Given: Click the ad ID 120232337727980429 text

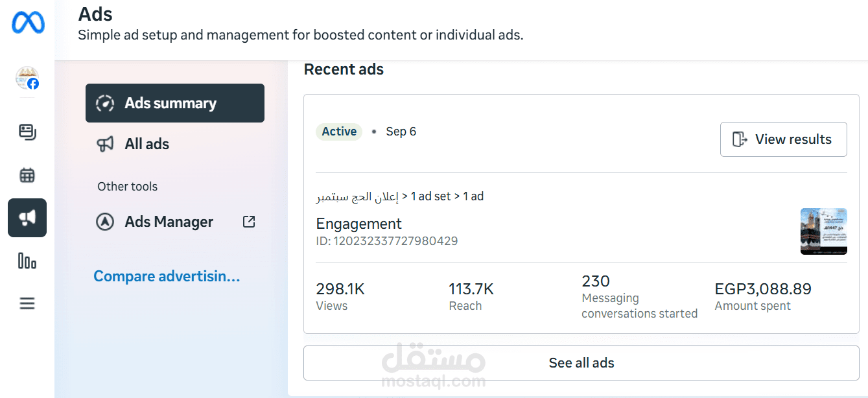Looking at the screenshot, I should point(386,240).
